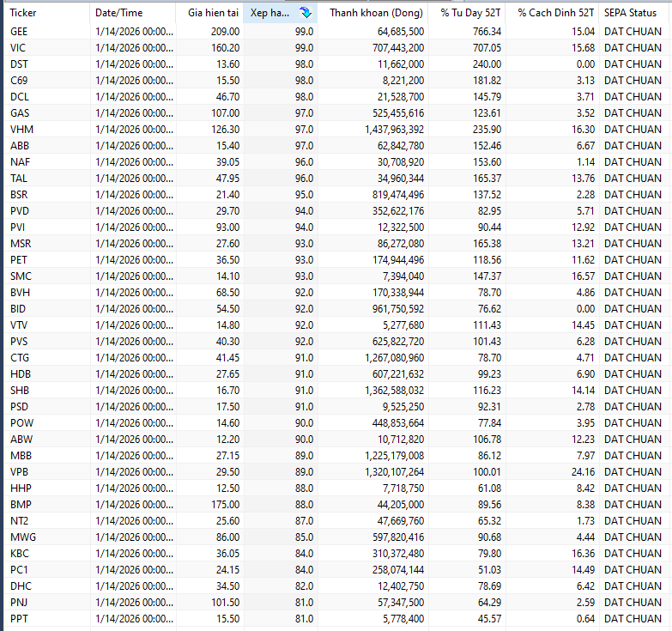Select the VHM ticker cell
672x631 pixels.
21,129
